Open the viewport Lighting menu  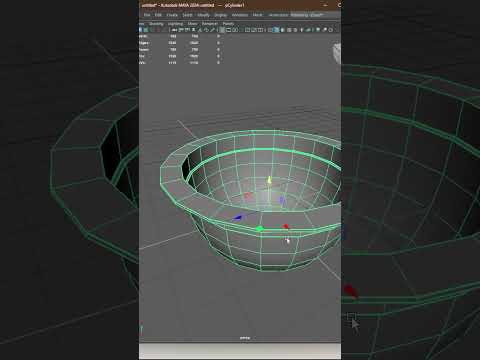(175, 24)
